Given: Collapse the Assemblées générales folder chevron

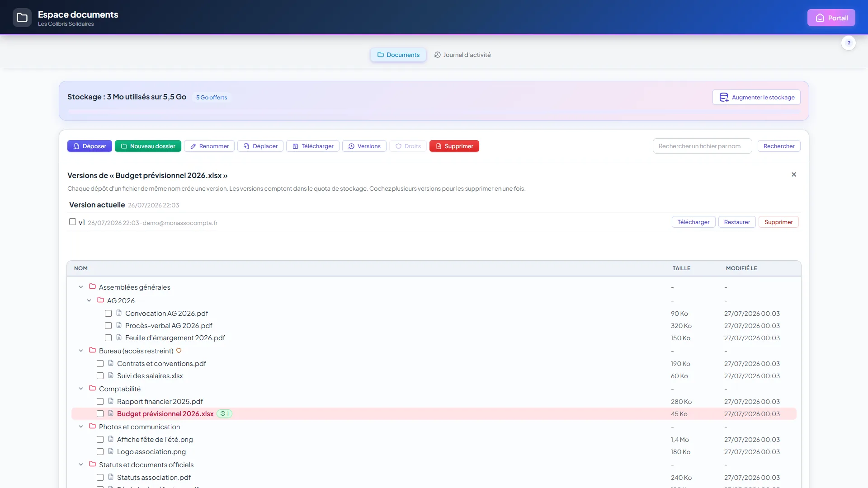Looking at the screenshot, I should click(81, 287).
